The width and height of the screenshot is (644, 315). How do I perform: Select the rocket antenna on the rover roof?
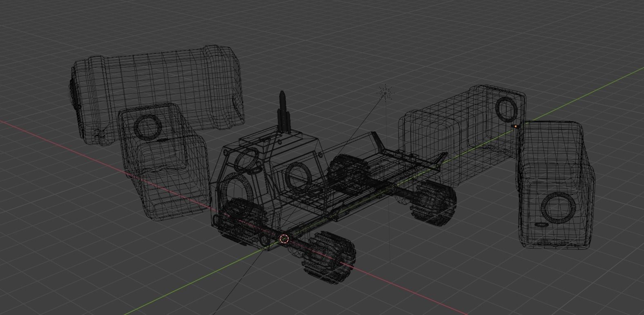(x=284, y=112)
